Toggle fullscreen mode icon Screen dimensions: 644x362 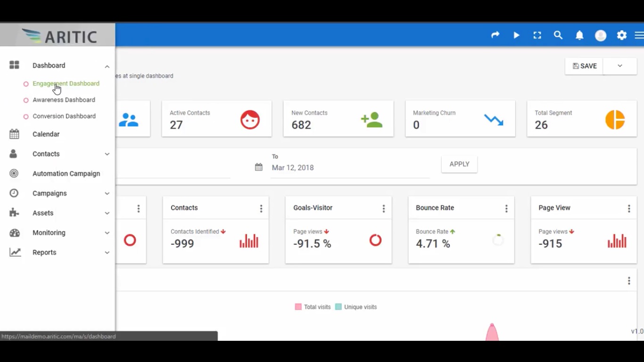point(537,35)
